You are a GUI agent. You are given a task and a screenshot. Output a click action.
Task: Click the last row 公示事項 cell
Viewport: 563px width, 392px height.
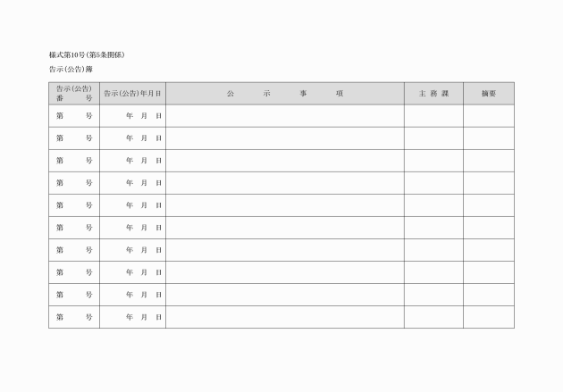point(285,317)
